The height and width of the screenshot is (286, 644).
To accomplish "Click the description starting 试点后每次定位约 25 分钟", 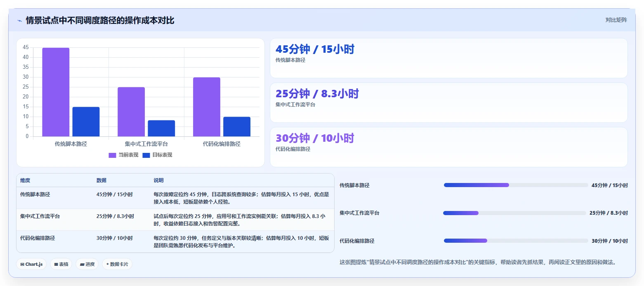I will [x=240, y=220].
